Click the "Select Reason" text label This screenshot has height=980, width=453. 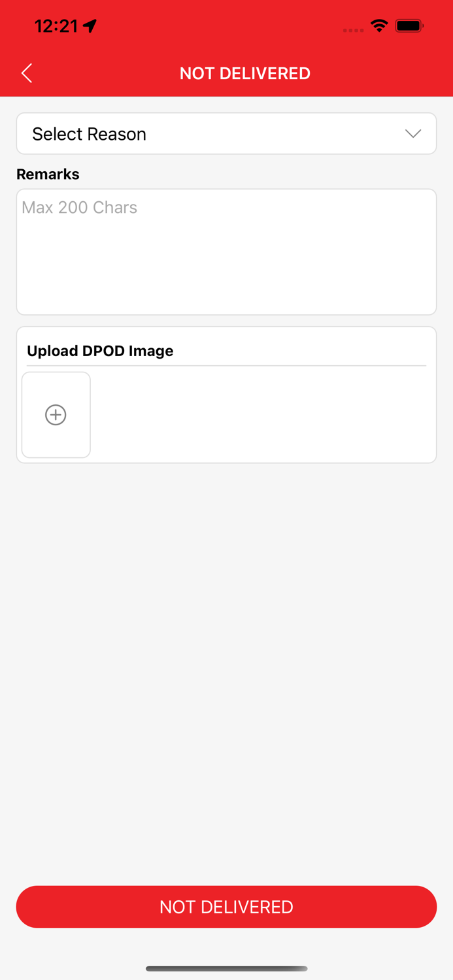(89, 134)
